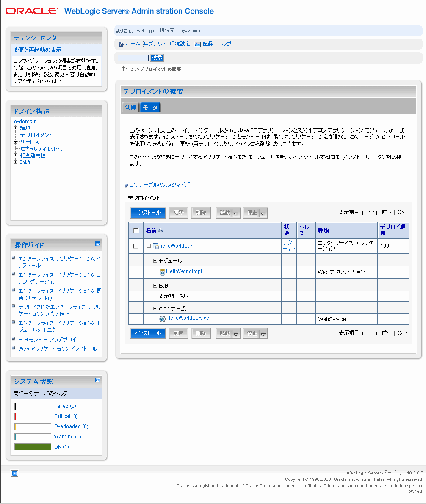Expand このテーブルのカスタマイズ disclosure triangle
The image size is (426, 504).
126,185
